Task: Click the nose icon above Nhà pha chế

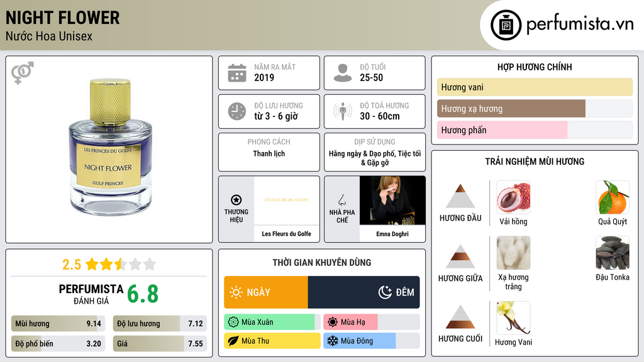Action: tap(341, 200)
